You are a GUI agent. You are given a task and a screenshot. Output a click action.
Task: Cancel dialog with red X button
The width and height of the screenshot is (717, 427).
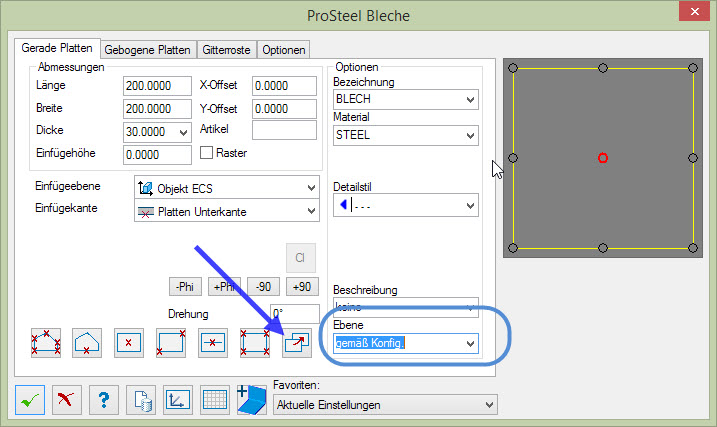coord(66,400)
